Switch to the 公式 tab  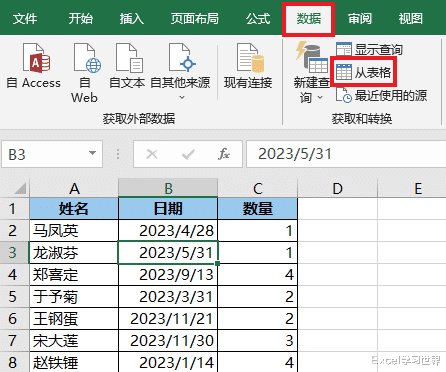[258, 18]
